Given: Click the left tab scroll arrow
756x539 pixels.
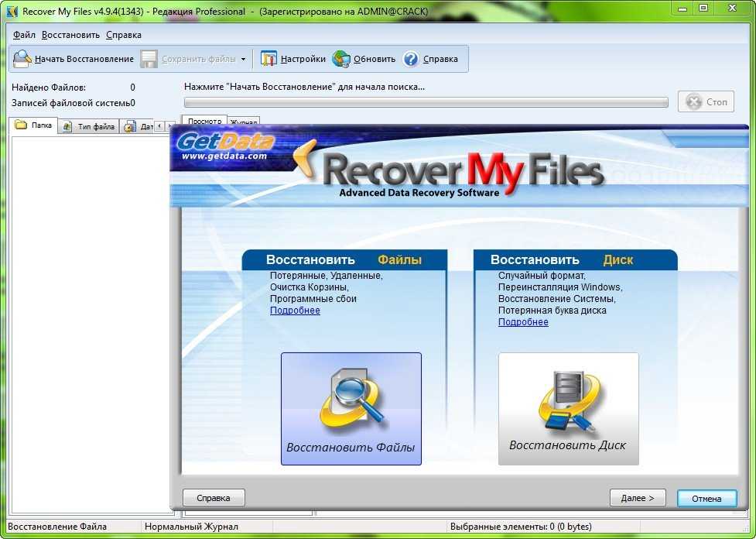Looking at the screenshot, I should coord(159,126).
